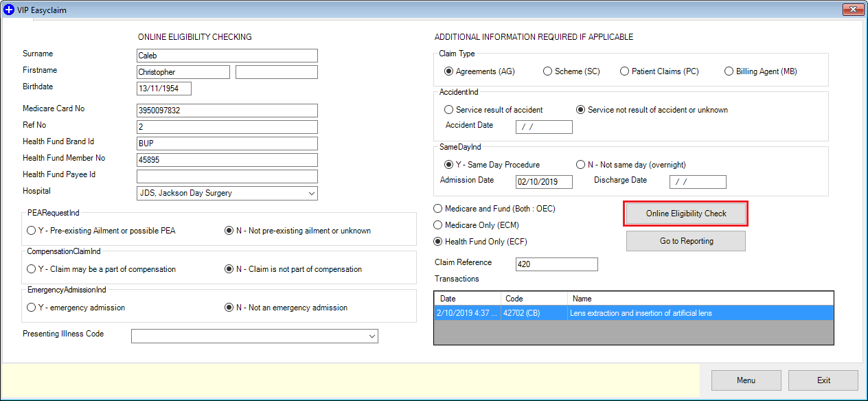Select the Lens extraction transaction row
The width and height of the screenshot is (868, 401).
point(634,313)
